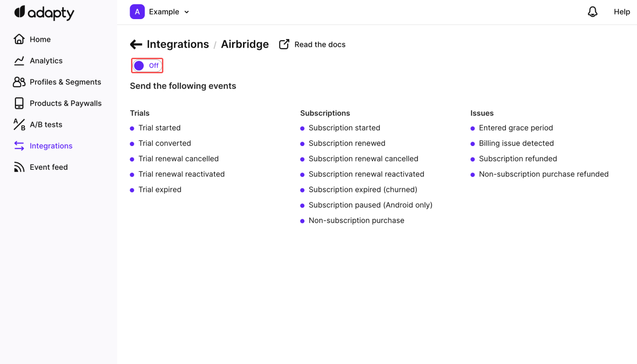Viewport: 637px width, 364px height.
Task: Select the Subscription renewal reactivated event
Action: (366, 174)
